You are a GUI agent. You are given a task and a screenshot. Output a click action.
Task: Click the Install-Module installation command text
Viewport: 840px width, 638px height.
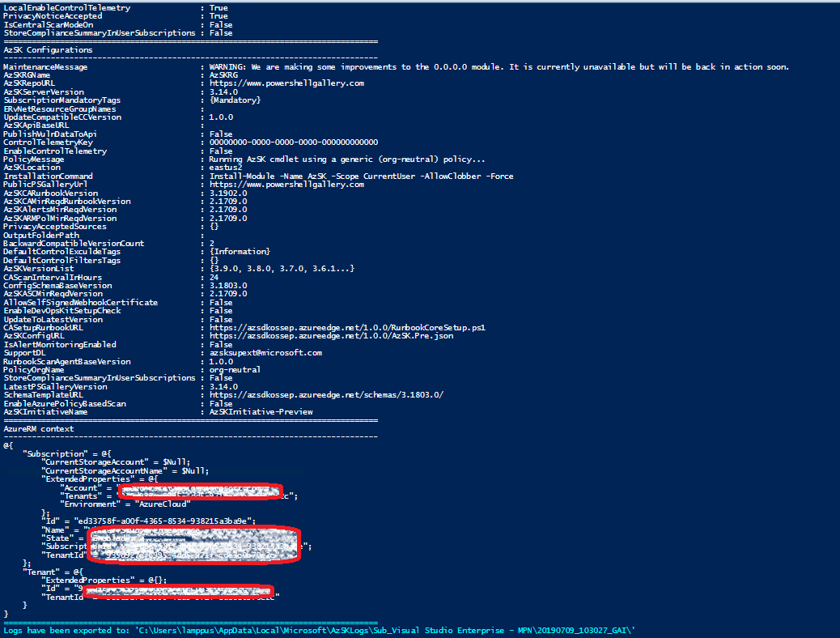pos(361,177)
